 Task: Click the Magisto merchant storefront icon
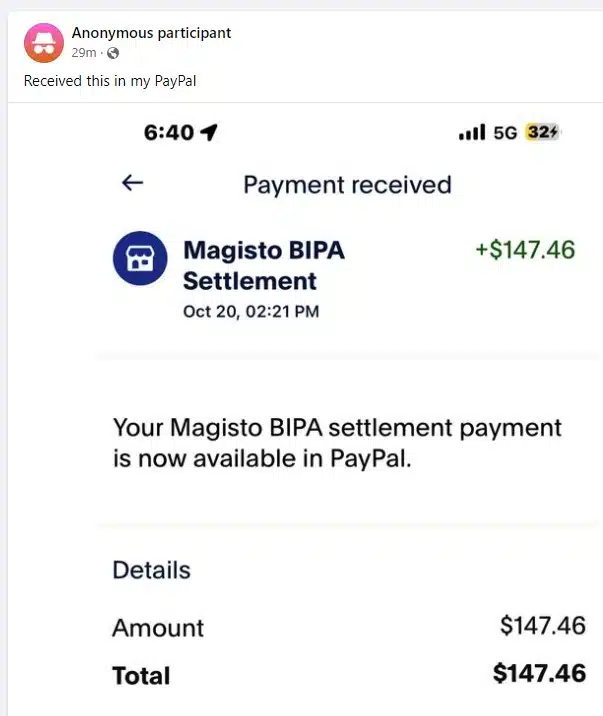click(140, 258)
